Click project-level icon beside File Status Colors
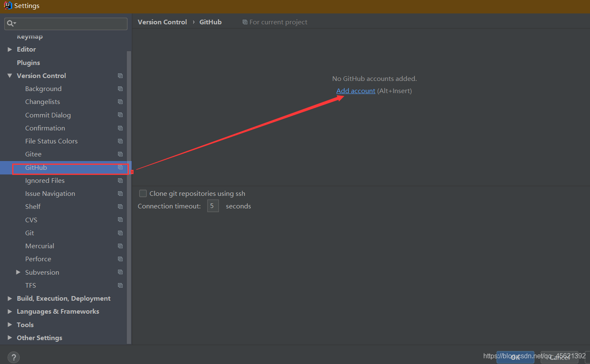Image resolution: width=590 pixels, height=364 pixels. 120,141
